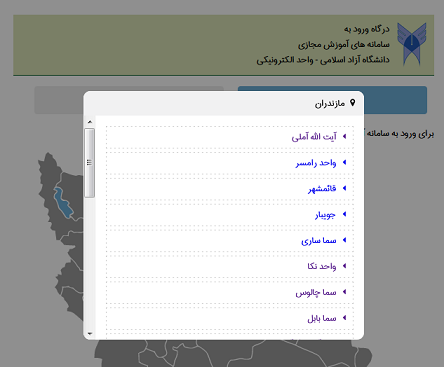
Task: Click the دانشگاه آزاد اسلامی - واحد الکترونیکی text
Action: pyautogui.click(x=323, y=60)
